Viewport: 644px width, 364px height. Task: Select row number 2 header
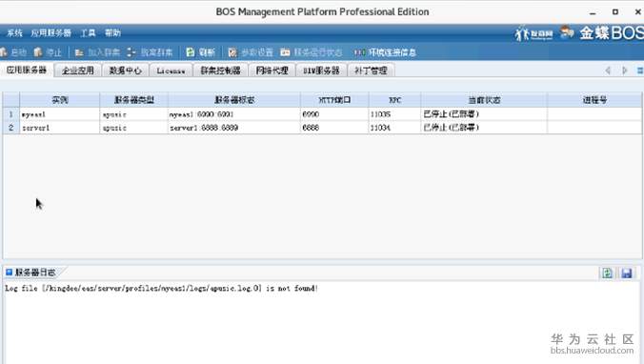click(11, 128)
